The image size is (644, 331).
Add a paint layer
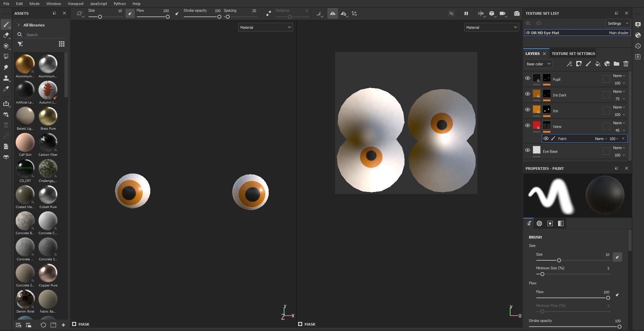pyautogui.click(x=588, y=64)
